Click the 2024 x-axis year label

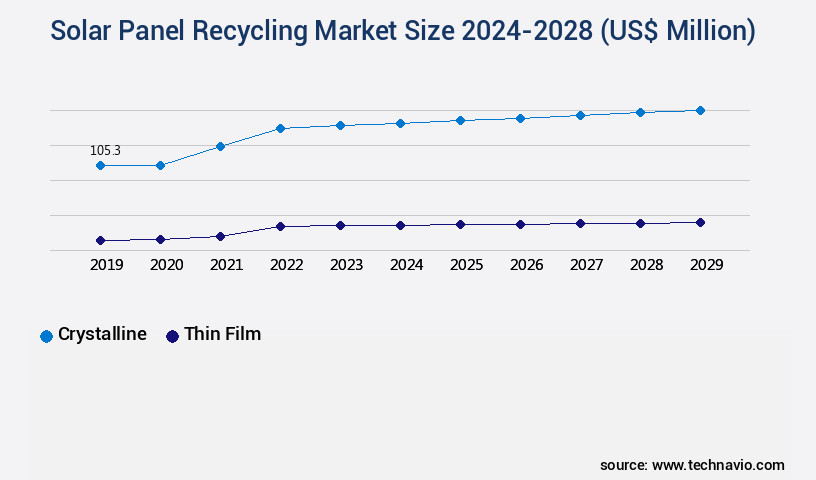click(x=406, y=265)
